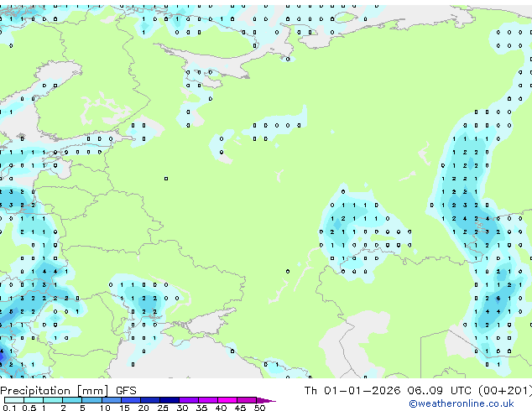The image size is (532, 411).
Task: Click the legend label '30'
Action: [182, 408]
